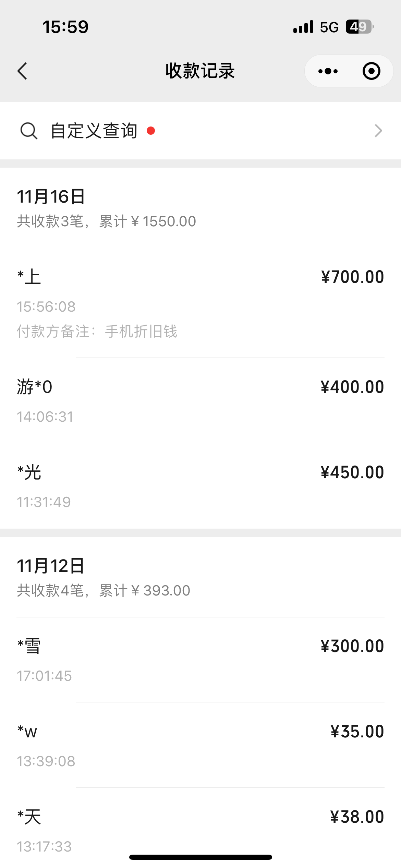Tap the 收款记录 page title
Screen dimensions: 401x868
[x=200, y=71]
